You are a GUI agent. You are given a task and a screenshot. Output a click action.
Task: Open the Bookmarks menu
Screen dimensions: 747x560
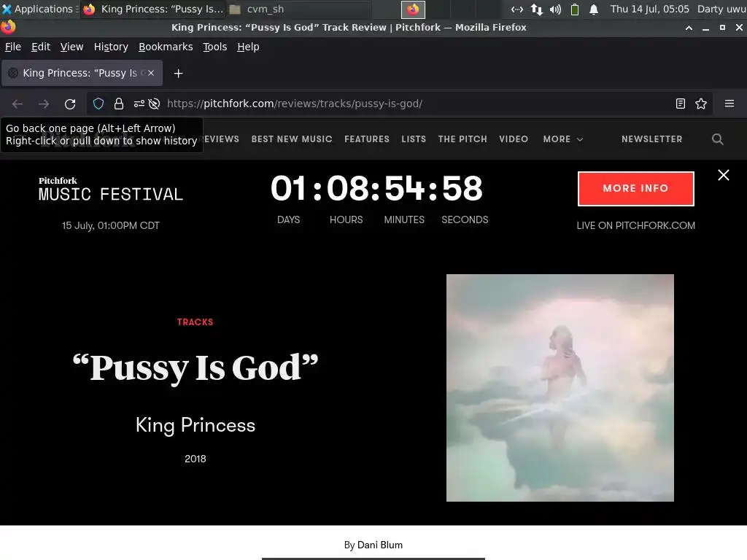[166, 47]
